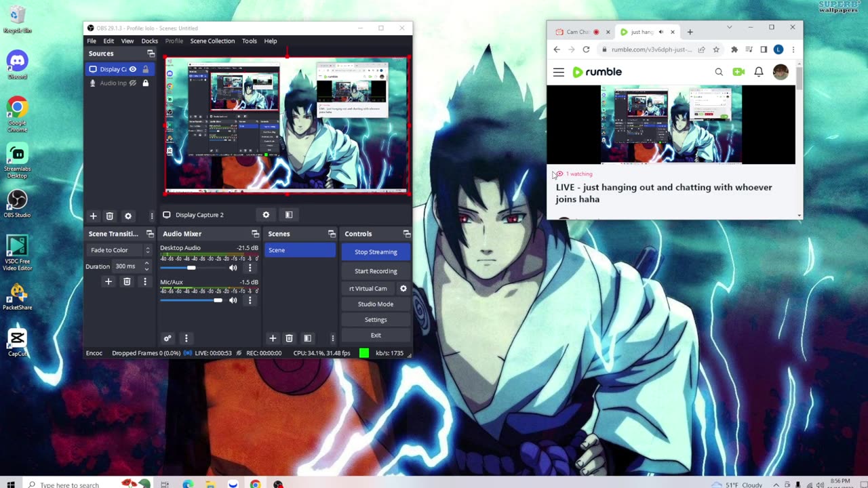Toggle lock on Display Capture source
The height and width of the screenshot is (488, 868).
(x=145, y=69)
